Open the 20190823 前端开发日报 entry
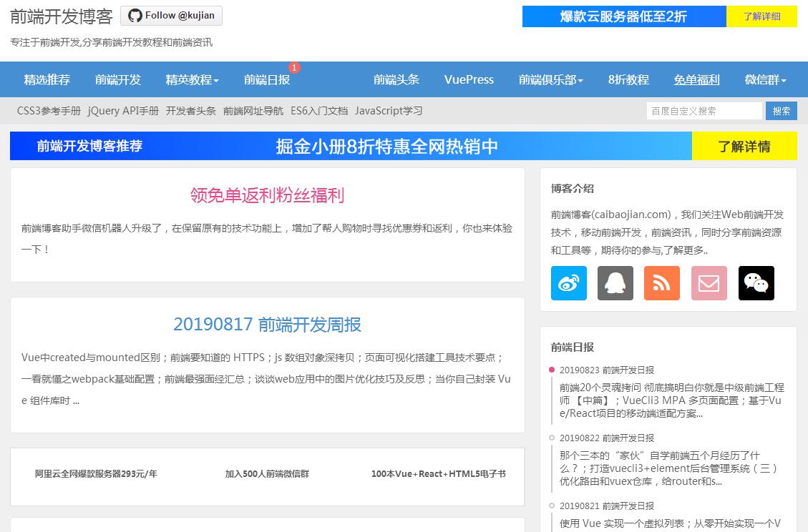The height and width of the screenshot is (532, 808). 606,370
